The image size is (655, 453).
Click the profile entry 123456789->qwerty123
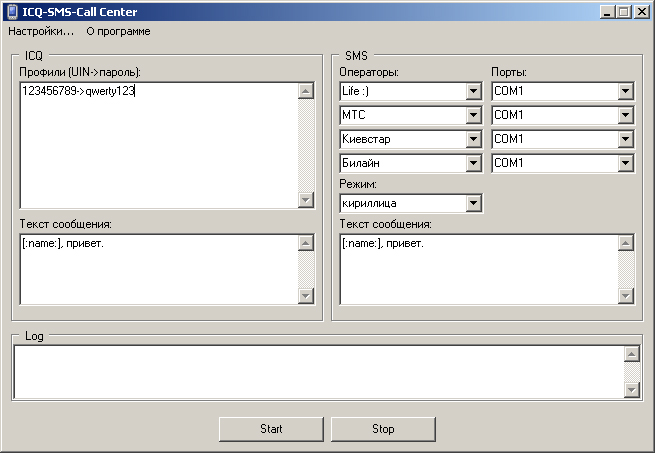(x=78, y=91)
